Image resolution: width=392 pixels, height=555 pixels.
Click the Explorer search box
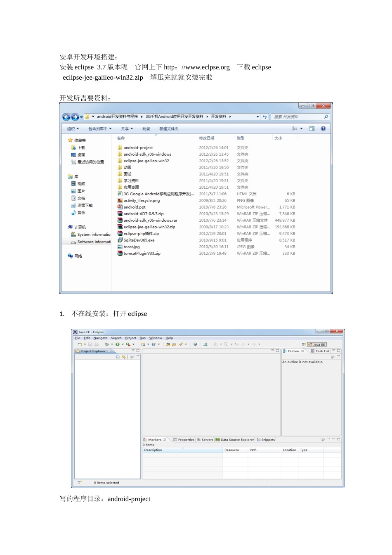click(301, 117)
